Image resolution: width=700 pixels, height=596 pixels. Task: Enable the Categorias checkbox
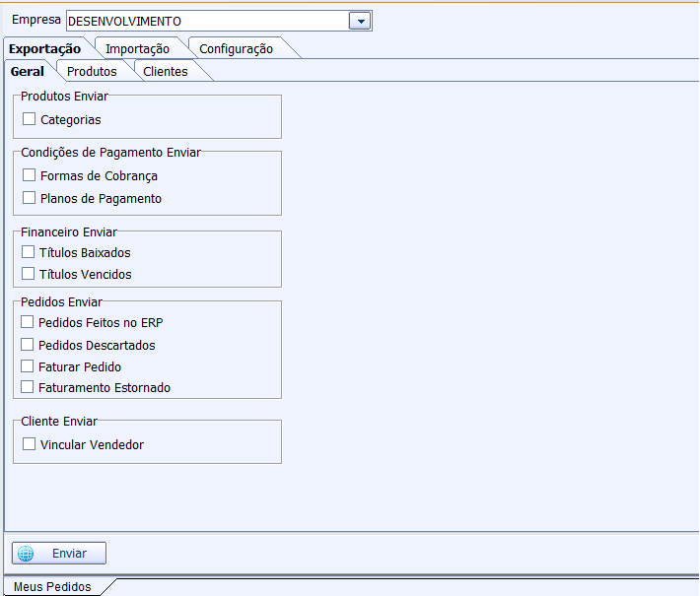30,119
